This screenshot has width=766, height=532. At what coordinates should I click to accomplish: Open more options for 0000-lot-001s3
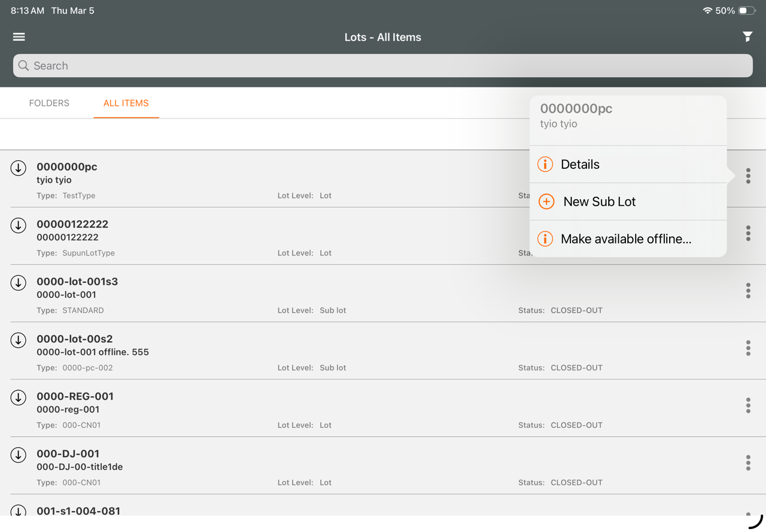pos(748,291)
